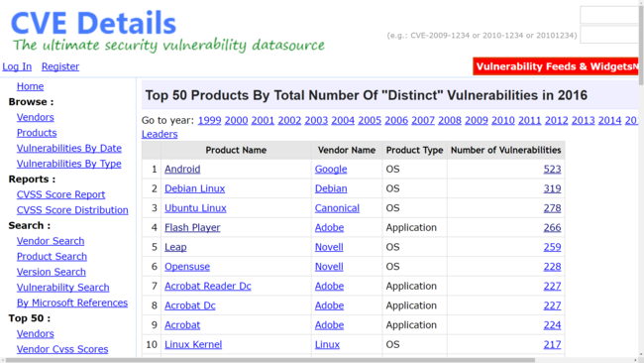The image size is (644, 363).
Task: Open the Debian vendor link
Action: tap(331, 188)
